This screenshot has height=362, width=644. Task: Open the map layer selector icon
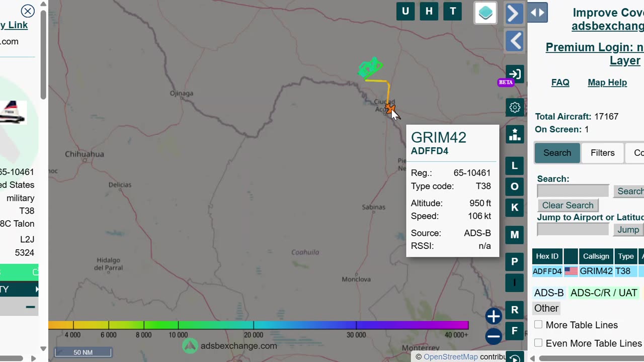tap(486, 13)
